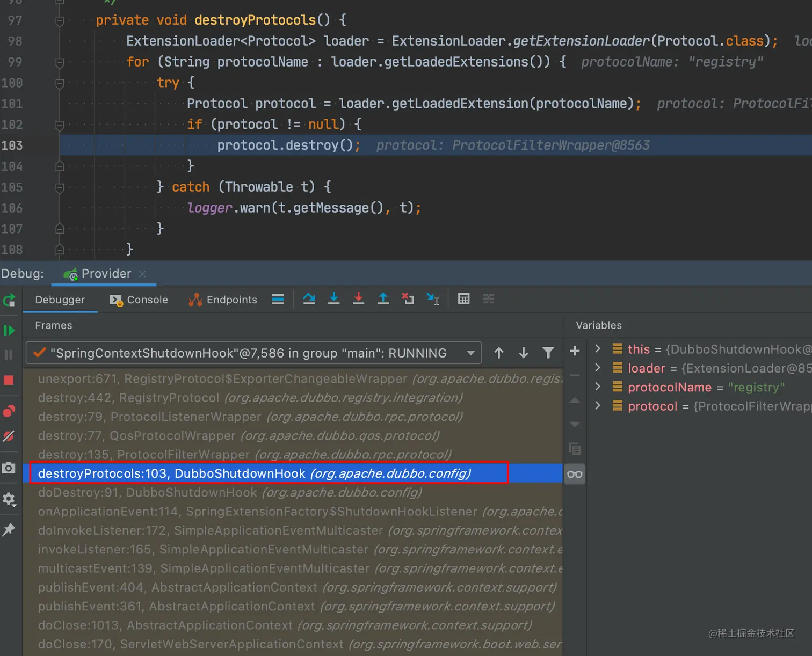The width and height of the screenshot is (812, 656).
Task: Fold the if block at line 102
Action: (x=60, y=125)
